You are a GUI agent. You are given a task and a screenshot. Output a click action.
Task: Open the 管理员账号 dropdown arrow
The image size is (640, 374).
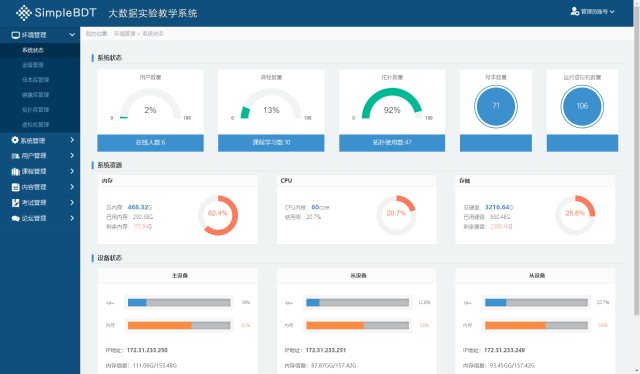(x=612, y=12)
